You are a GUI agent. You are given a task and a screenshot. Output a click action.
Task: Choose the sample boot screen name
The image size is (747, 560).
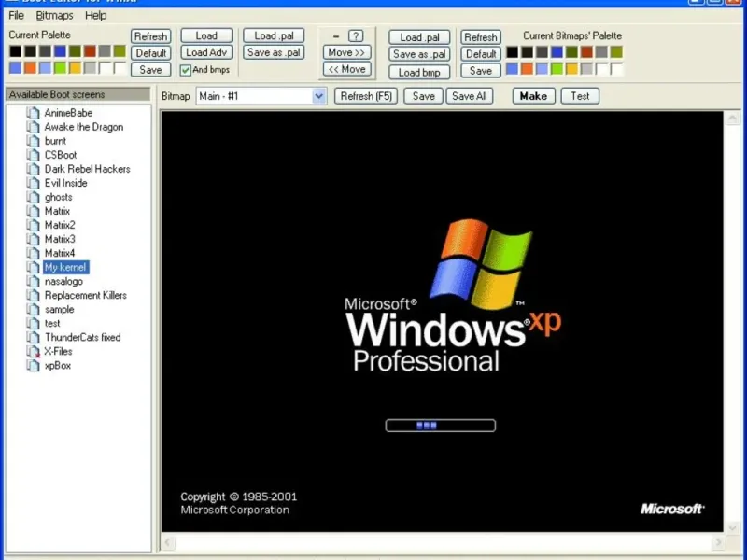[59, 310]
